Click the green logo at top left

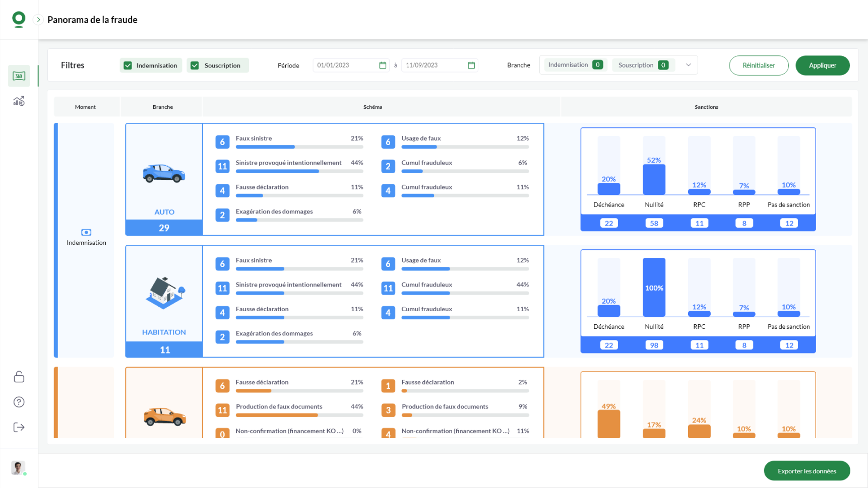pyautogui.click(x=19, y=19)
